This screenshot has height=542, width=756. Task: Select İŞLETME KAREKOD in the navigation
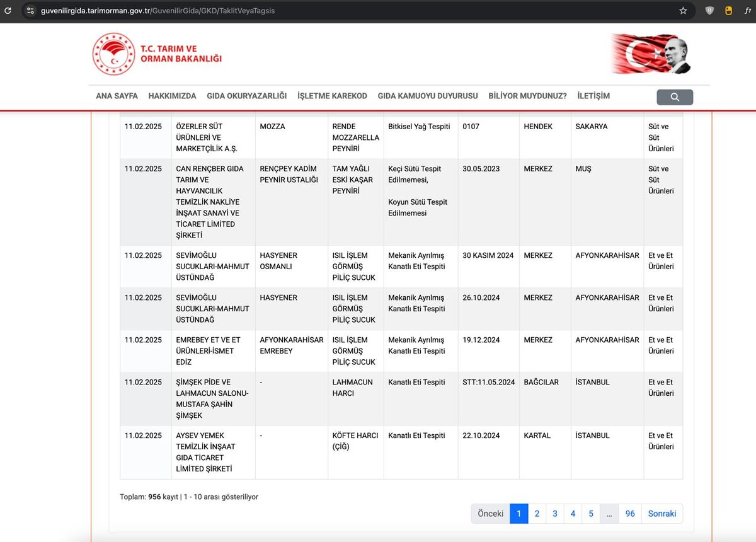tap(332, 96)
